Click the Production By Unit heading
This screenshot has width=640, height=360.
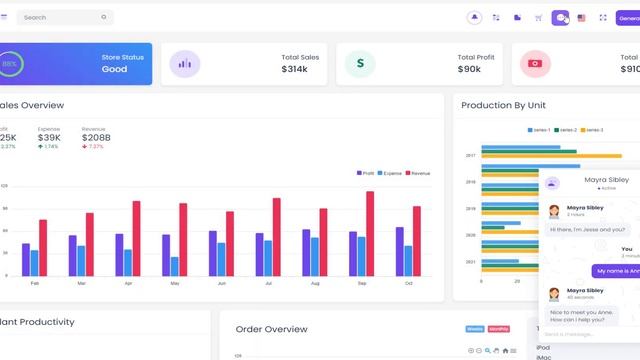coord(503,105)
